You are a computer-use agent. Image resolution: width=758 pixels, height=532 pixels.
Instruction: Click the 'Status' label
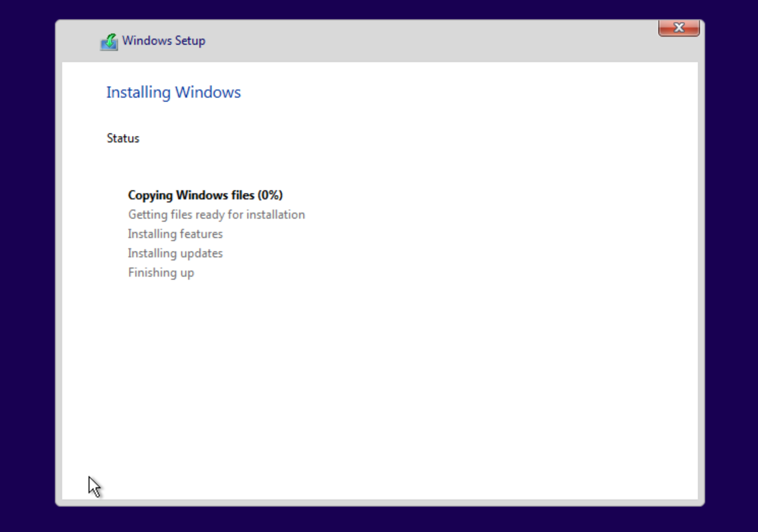[x=123, y=138]
